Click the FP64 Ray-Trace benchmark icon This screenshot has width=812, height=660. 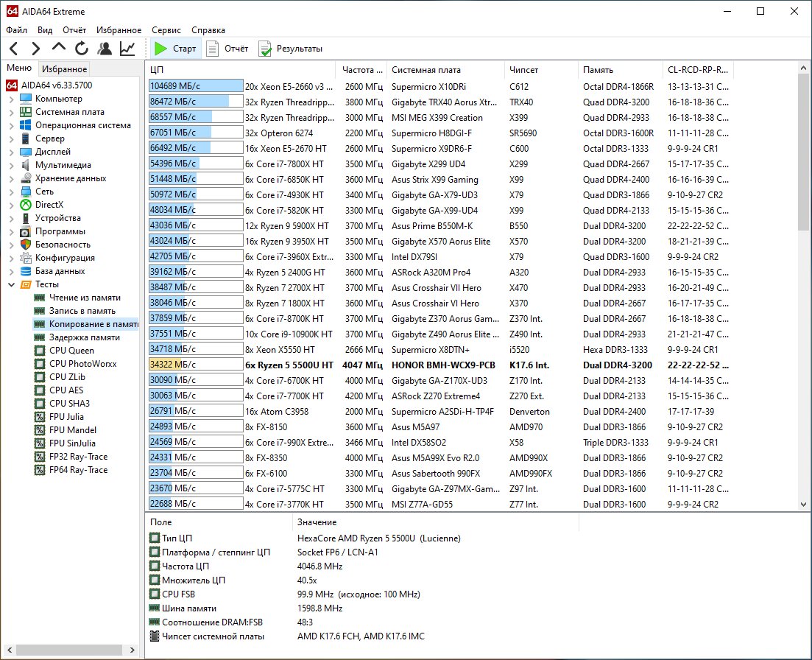39,470
